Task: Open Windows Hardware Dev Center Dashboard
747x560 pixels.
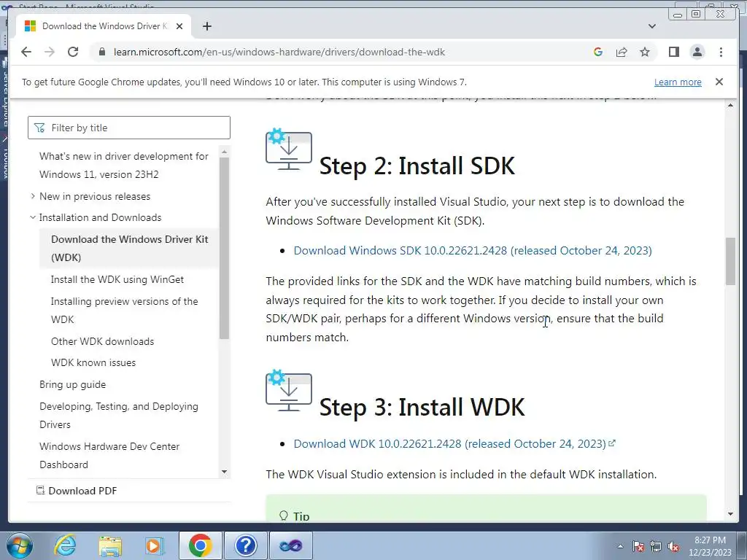Action: point(109,455)
